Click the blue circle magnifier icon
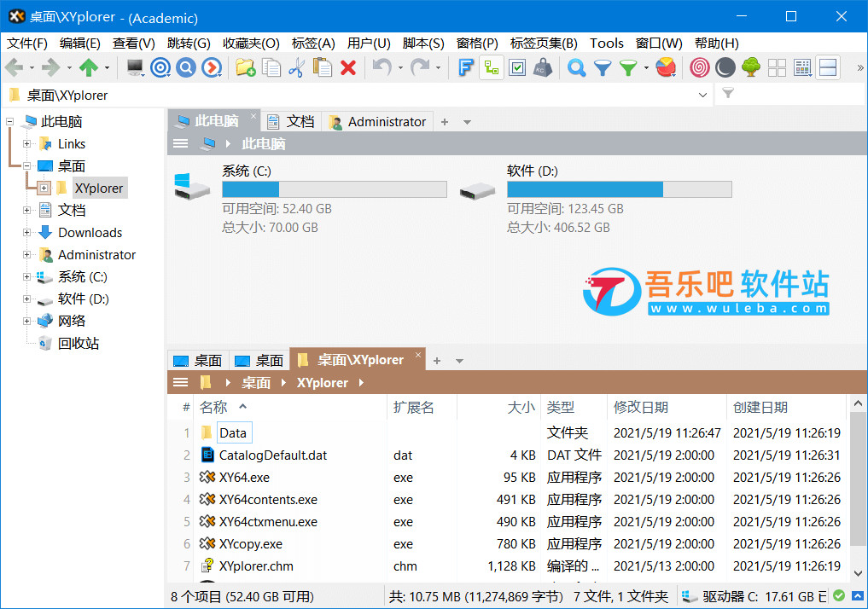The width and height of the screenshot is (868, 609). coord(186,68)
